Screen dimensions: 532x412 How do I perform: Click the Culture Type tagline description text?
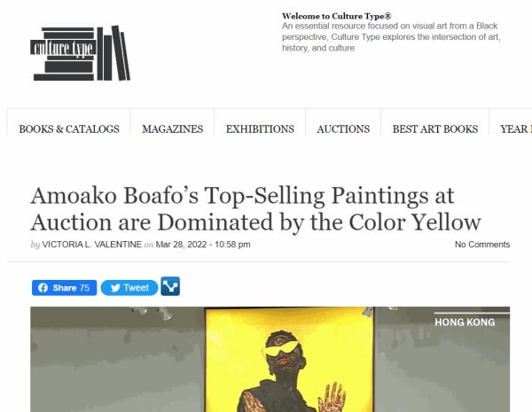tap(390, 37)
